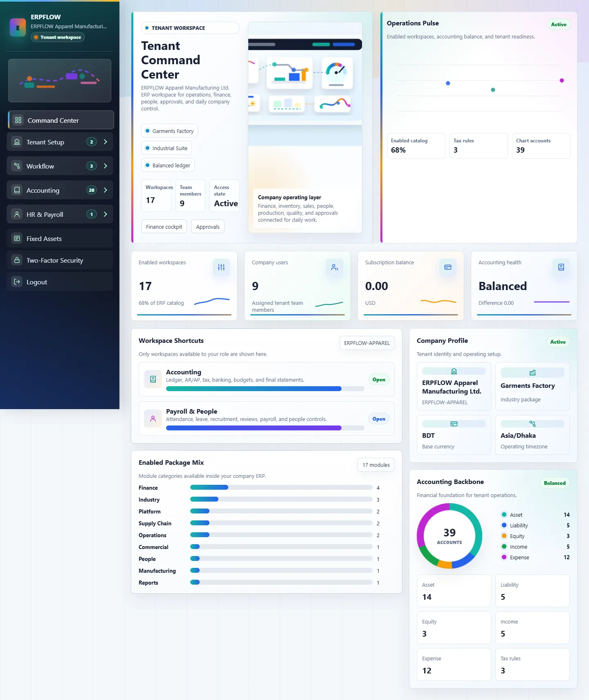Expand the Workflow menu chevron

click(x=106, y=166)
